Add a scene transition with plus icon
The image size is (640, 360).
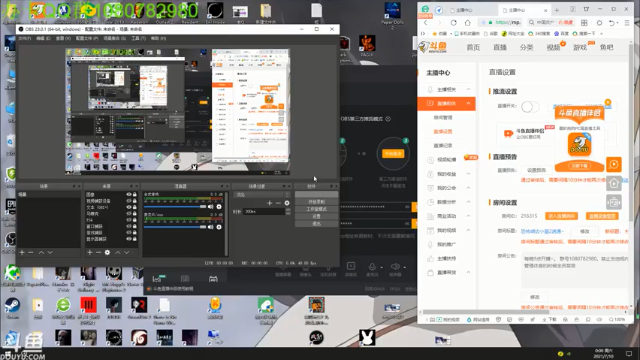coord(269,203)
